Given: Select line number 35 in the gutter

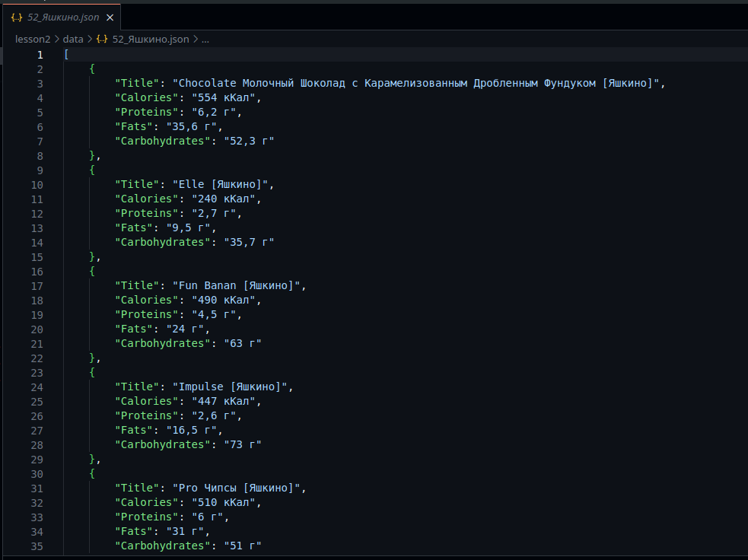Looking at the screenshot, I should coord(37,546).
